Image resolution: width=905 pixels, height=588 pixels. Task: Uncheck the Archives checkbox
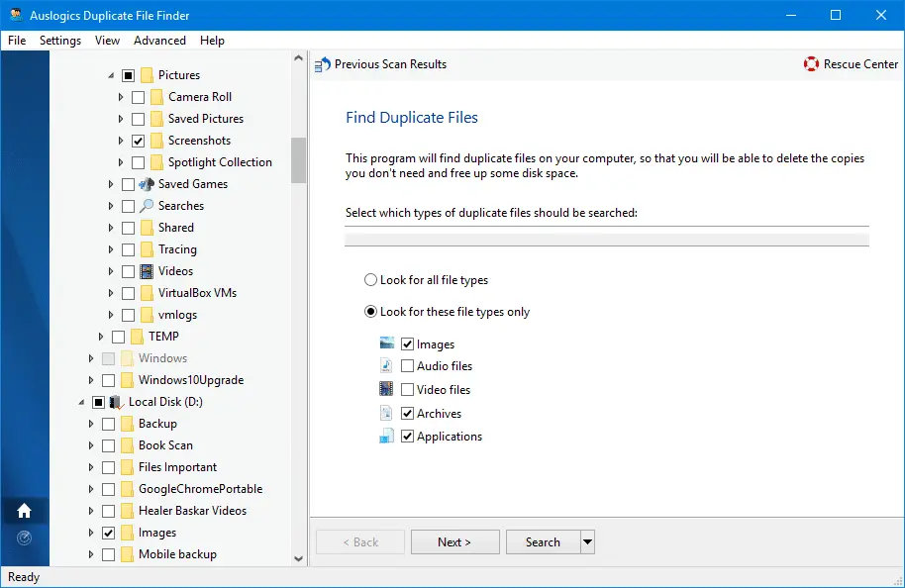[x=408, y=413]
